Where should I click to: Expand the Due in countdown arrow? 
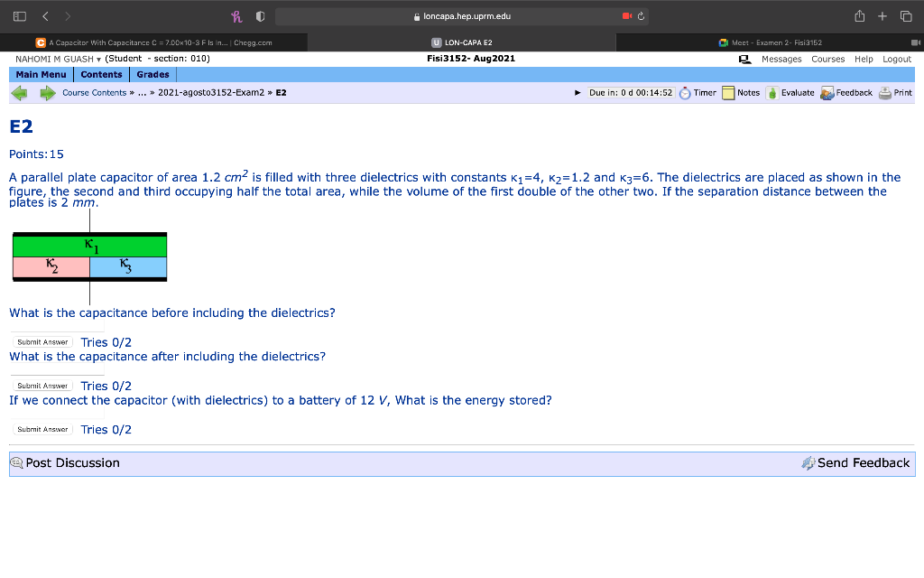tap(579, 92)
